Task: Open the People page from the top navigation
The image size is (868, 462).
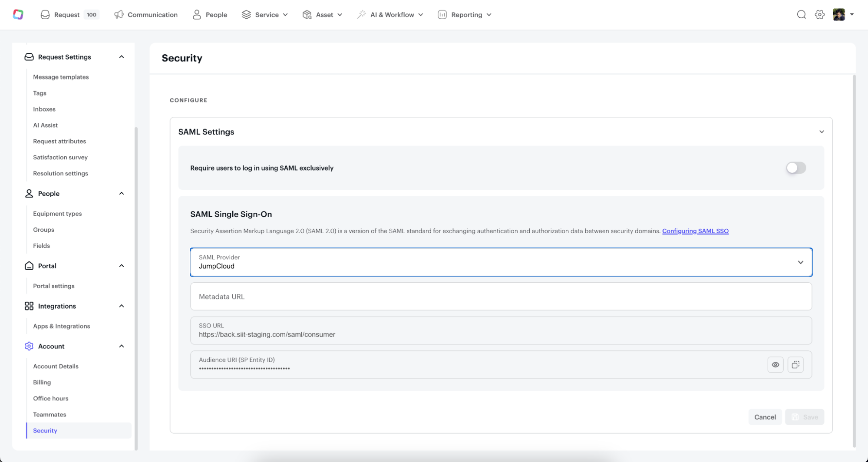Action: pos(210,15)
